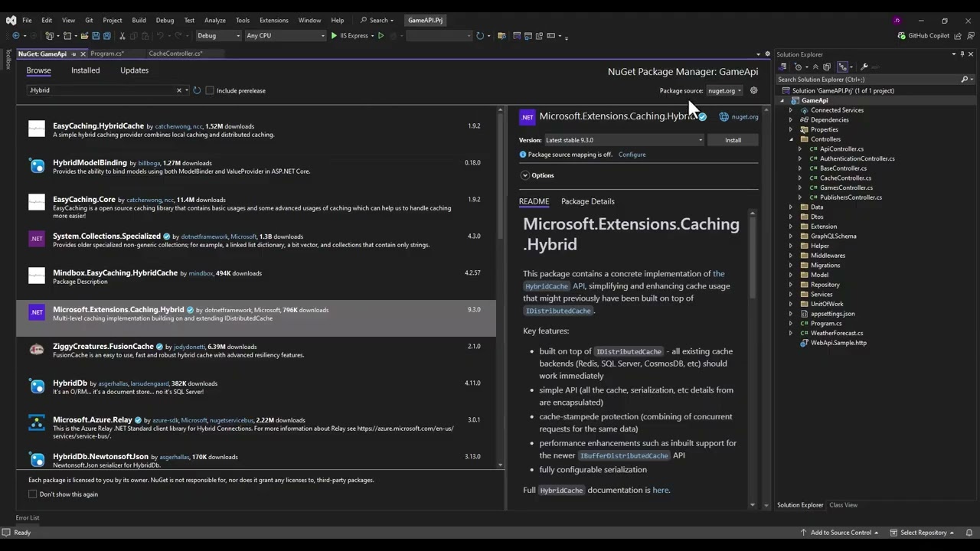Switch to the Package Details tab

[x=588, y=201]
